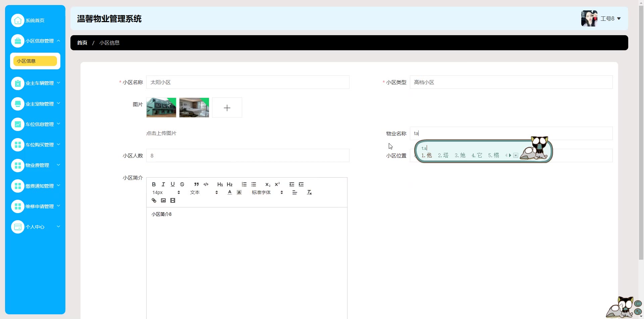
Task: Choose IME candidate 3. 她
Action: tap(460, 155)
